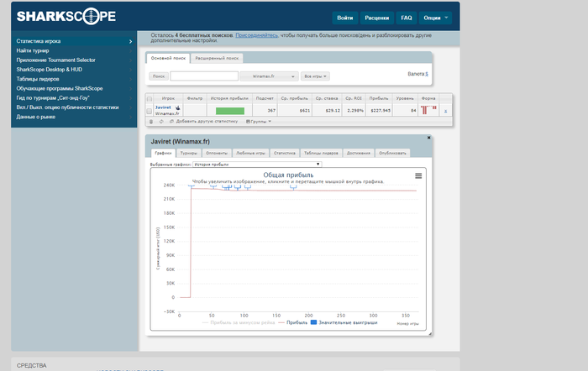Screen dimensions: 588x371
Task: Open 'Таблицы лидеров' in the sidebar
Action: pyautogui.click(x=74, y=79)
